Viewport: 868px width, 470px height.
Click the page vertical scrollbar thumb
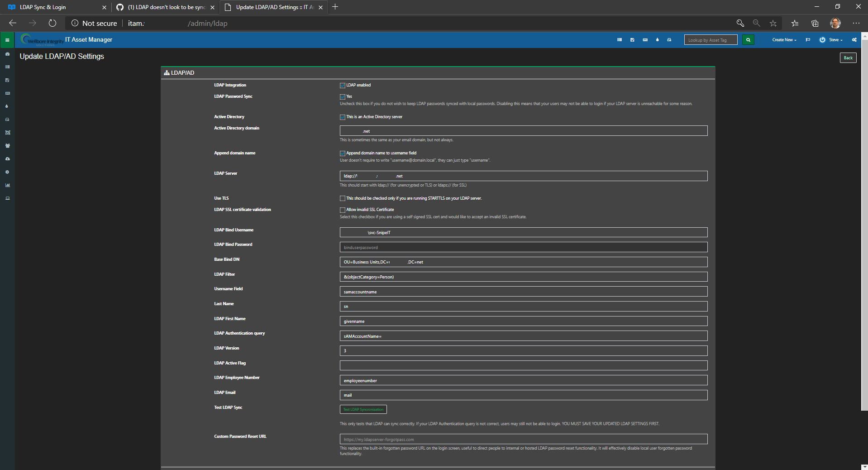(864, 225)
